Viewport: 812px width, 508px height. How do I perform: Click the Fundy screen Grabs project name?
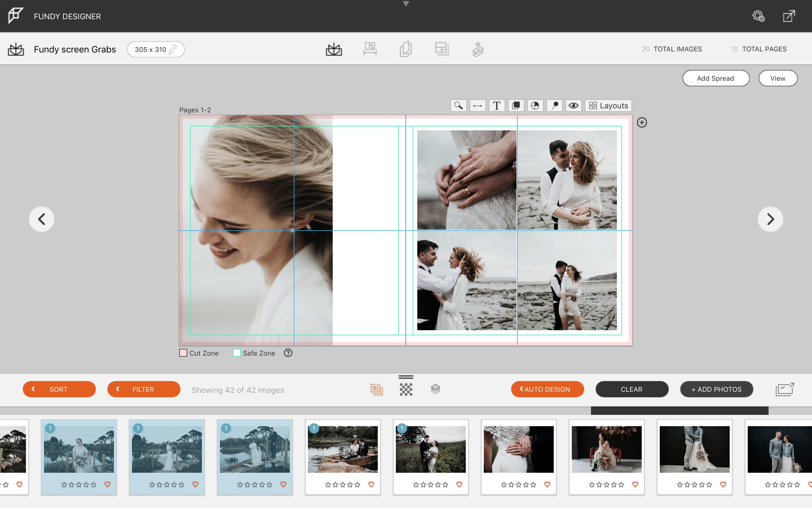coord(75,49)
